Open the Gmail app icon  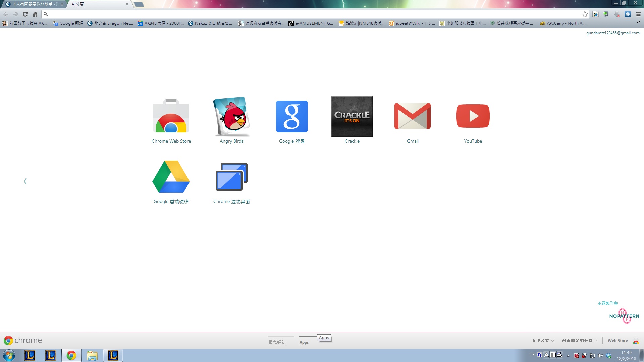point(413,116)
